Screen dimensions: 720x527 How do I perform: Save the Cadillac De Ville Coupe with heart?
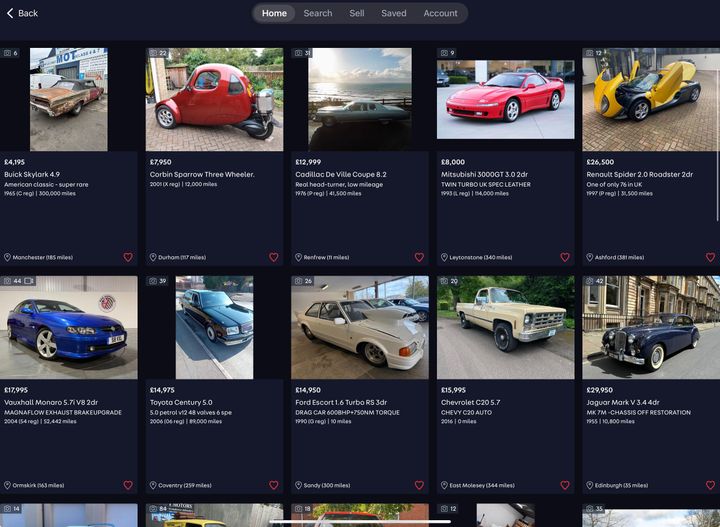(419, 257)
